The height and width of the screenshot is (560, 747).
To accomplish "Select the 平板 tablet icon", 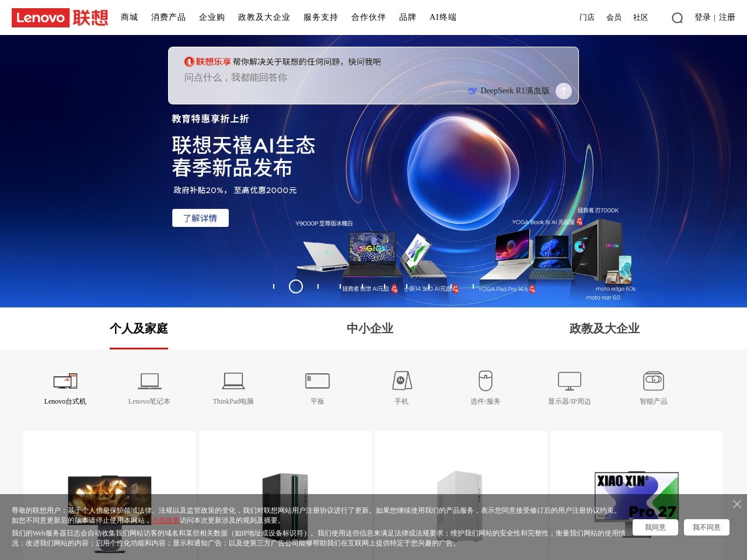I will [x=317, y=381].
